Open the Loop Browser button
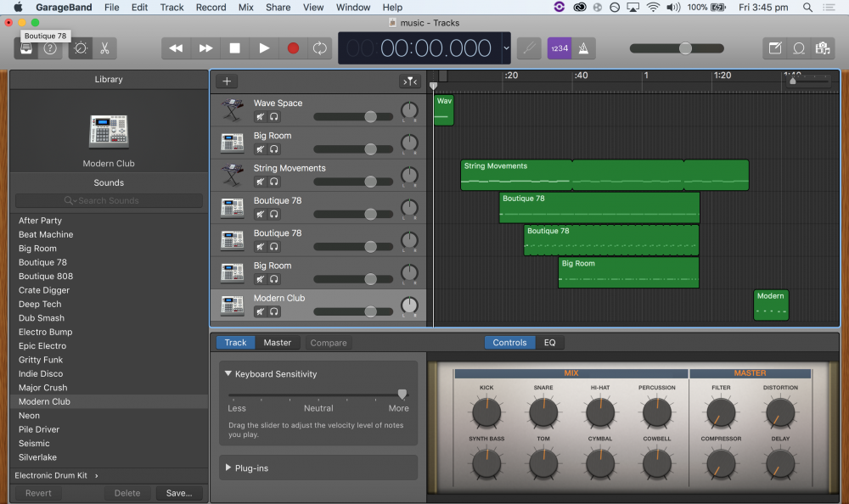The width and height of the screenshot is (849, 504). coord(799,48)
